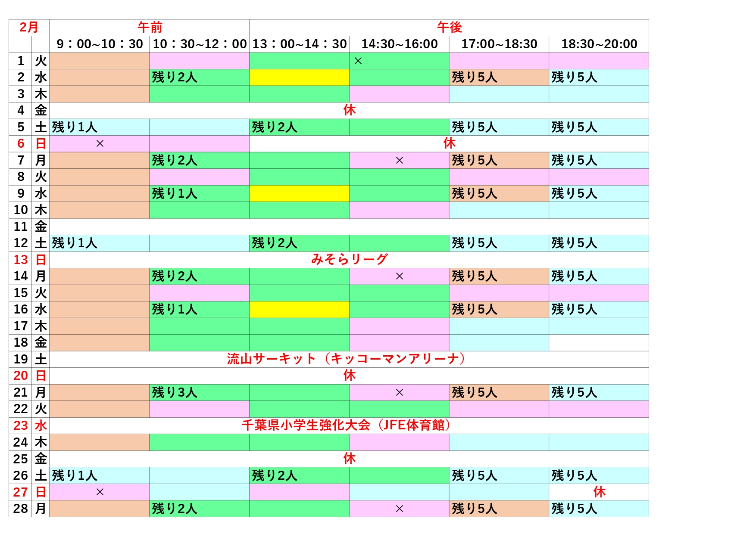The width and height of the screenshot is (756, 534).
Task: Select the yellow cell in row 9
Action: tap(300, 194)
